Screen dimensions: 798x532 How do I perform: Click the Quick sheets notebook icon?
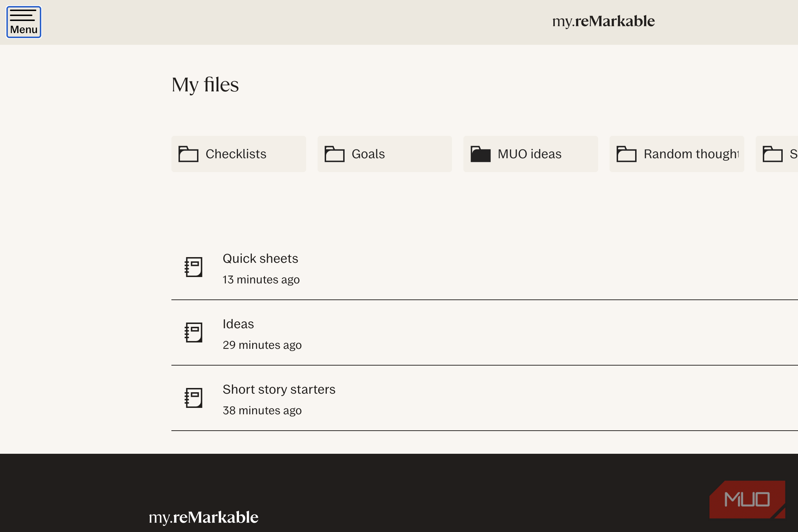click(x=194, y=267)
